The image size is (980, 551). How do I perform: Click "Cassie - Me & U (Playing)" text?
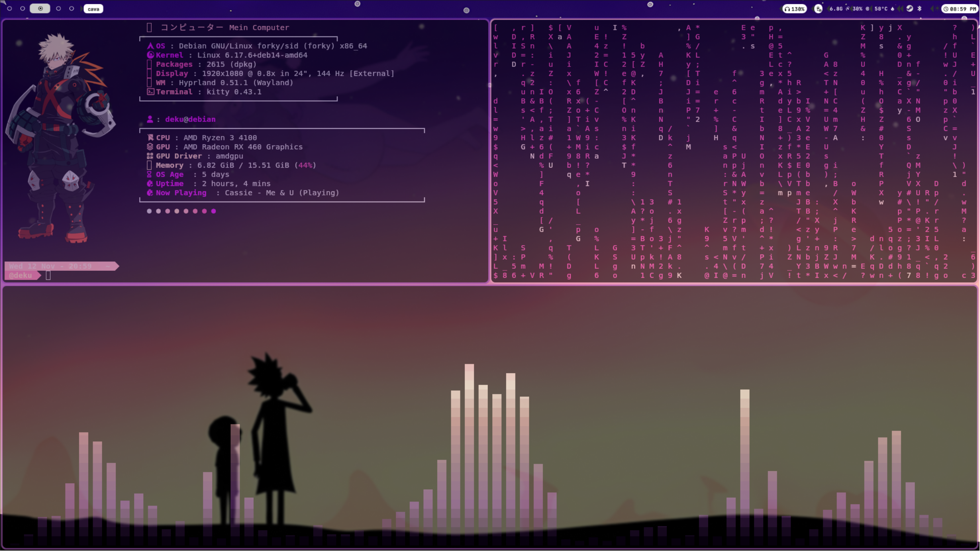coord(282,193)
